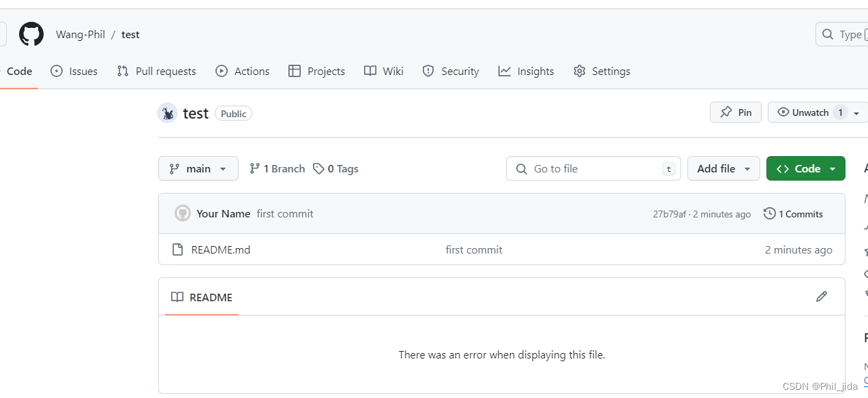Open the 1 Commits history link

coord(794,214)
